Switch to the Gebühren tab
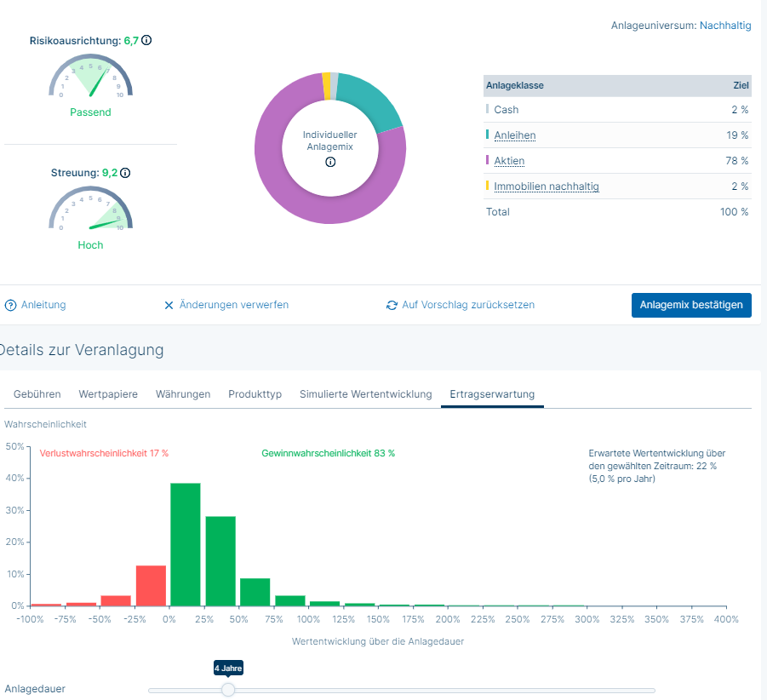767x700 pixels. coord(37,394)
